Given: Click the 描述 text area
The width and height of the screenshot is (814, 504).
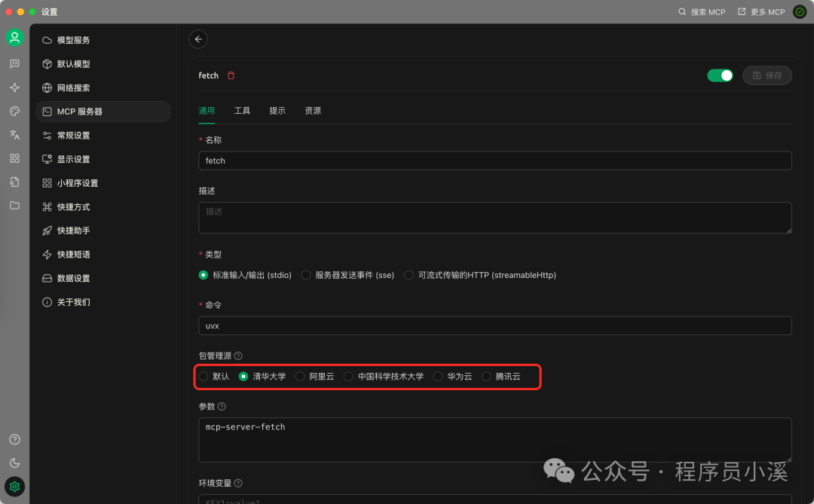Looking at the screenshot, I should [494, 218].
